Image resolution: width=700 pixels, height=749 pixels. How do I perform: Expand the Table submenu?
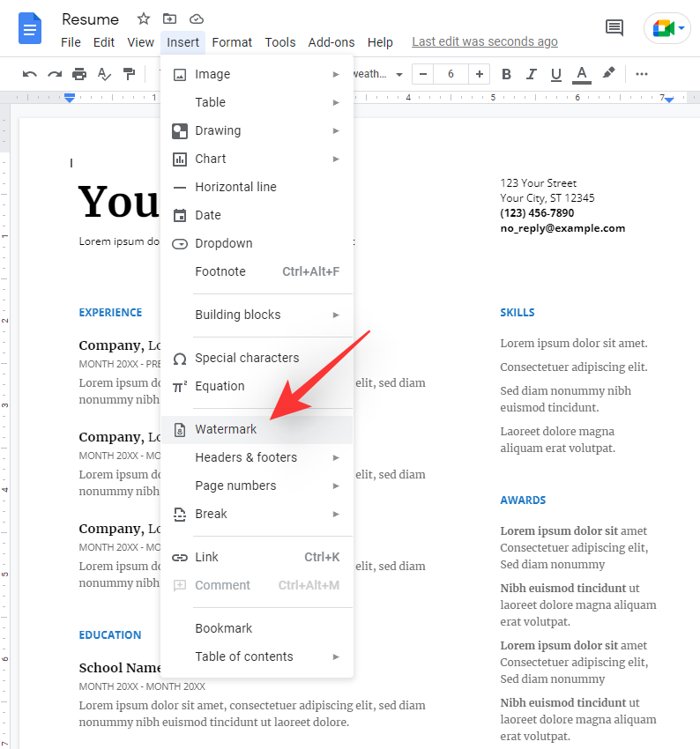[257, 102]
